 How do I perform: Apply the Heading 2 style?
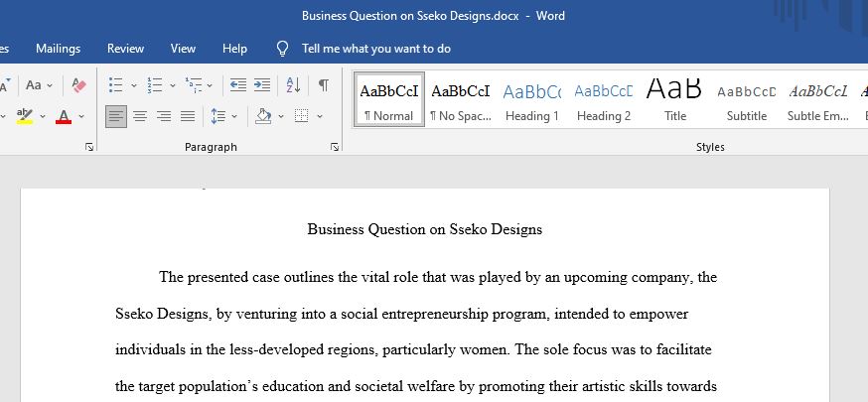pyautogui.click(x=604, y=99)
